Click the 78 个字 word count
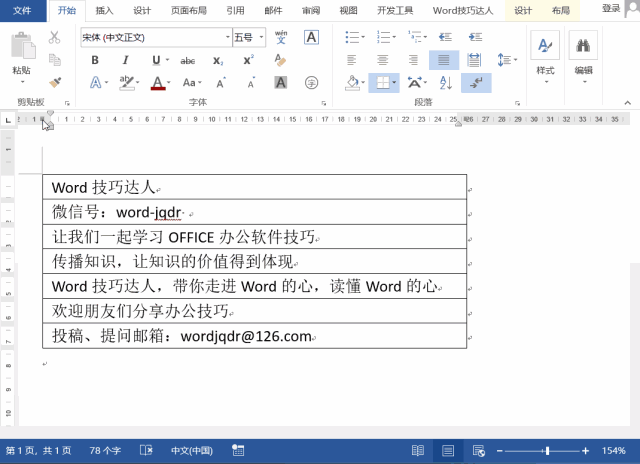 105,451
